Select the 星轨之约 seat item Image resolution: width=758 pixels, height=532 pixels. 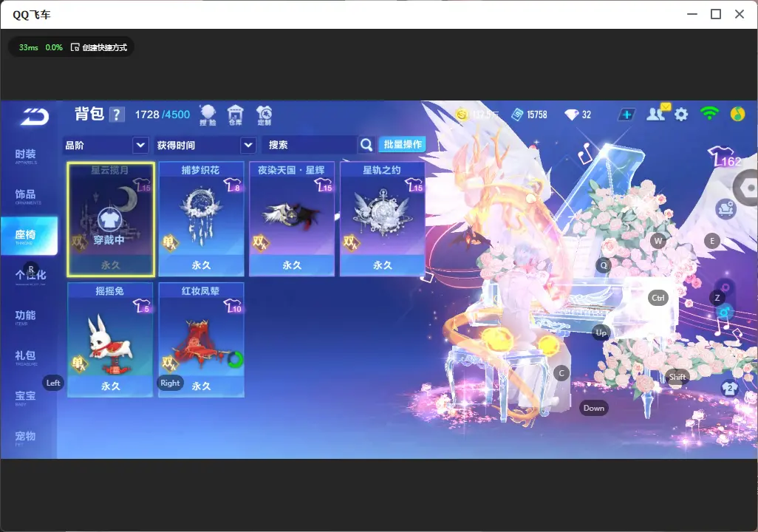pos(383,219)
